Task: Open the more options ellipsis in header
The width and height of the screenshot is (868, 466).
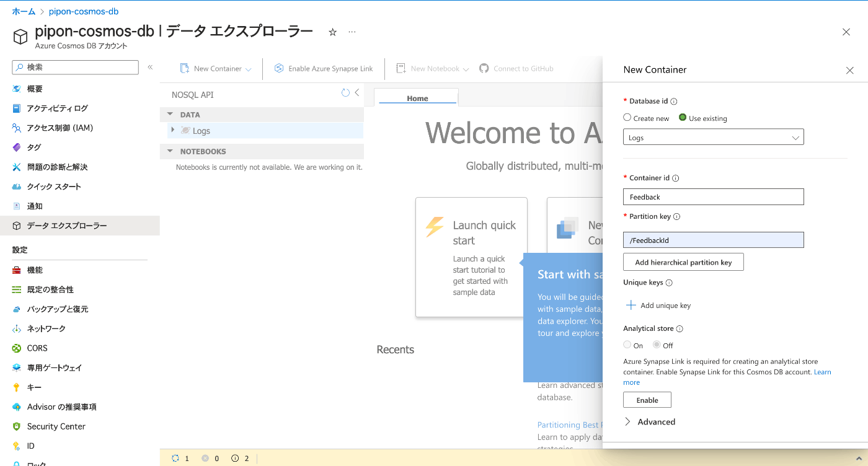Action: 352,32
